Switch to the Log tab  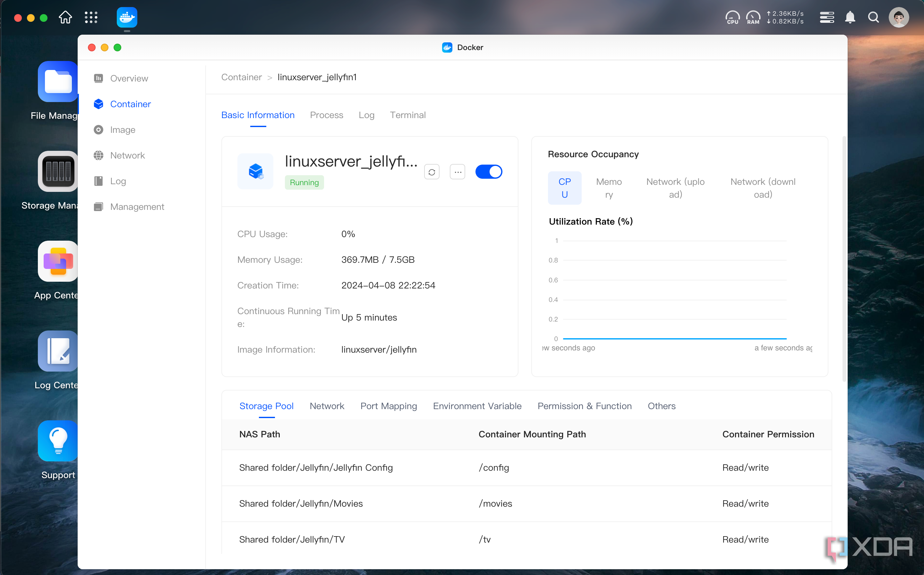[x=367, y=115]
